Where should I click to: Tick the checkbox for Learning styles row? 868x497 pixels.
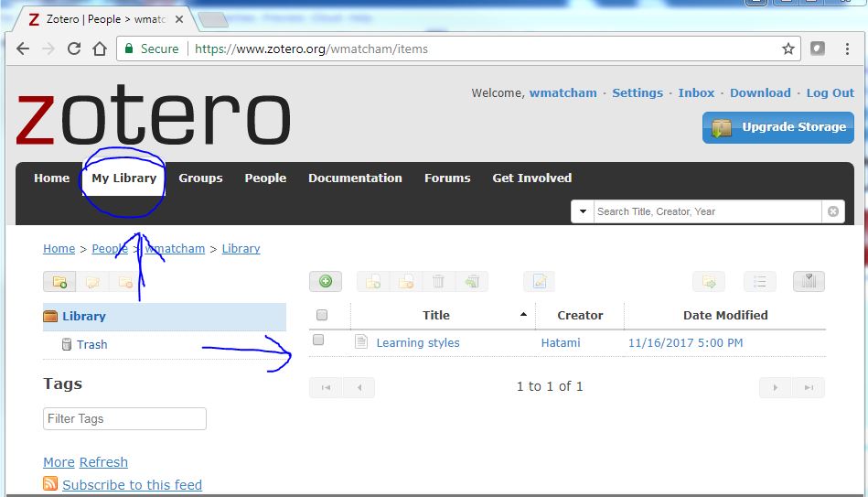click(318, 340)
